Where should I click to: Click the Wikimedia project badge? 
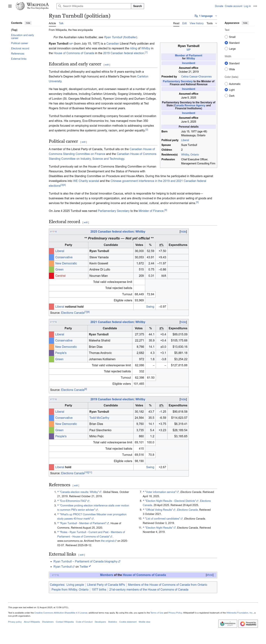(228, 623)
